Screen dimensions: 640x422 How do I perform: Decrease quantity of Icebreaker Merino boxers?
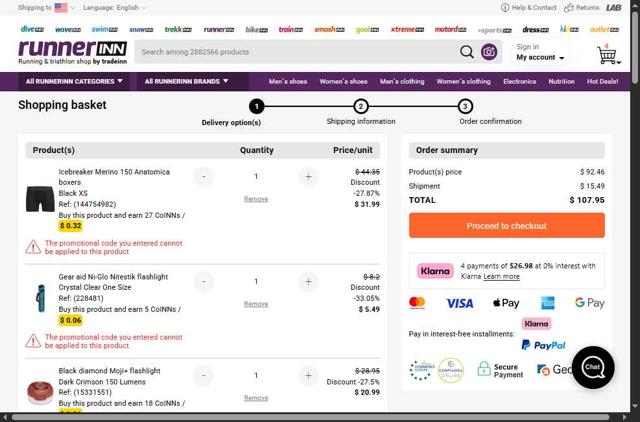click(204, 176)
